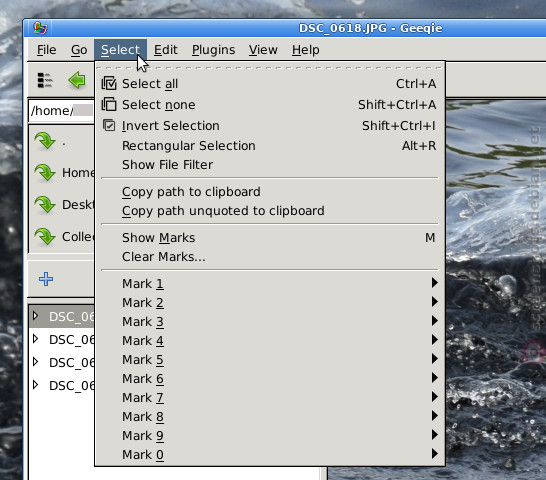Open the Plugins menu
Screen dimensions: 546x480
[x=213, y=50]
